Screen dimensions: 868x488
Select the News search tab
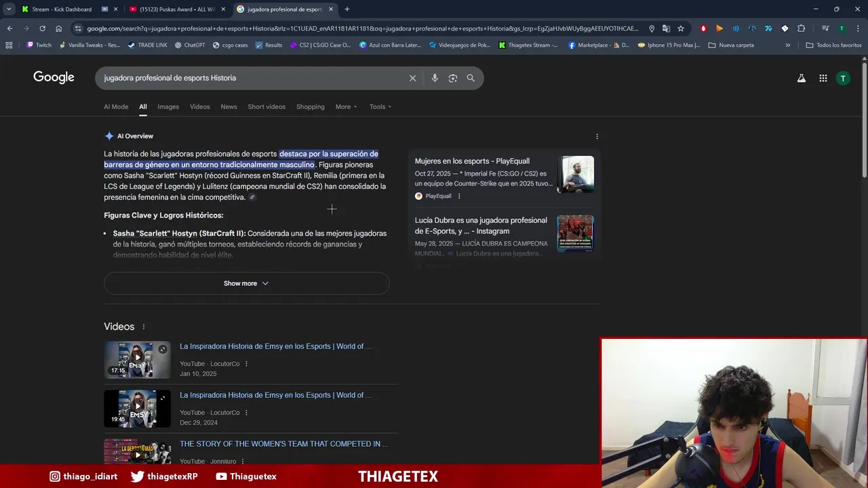point(229,106)
